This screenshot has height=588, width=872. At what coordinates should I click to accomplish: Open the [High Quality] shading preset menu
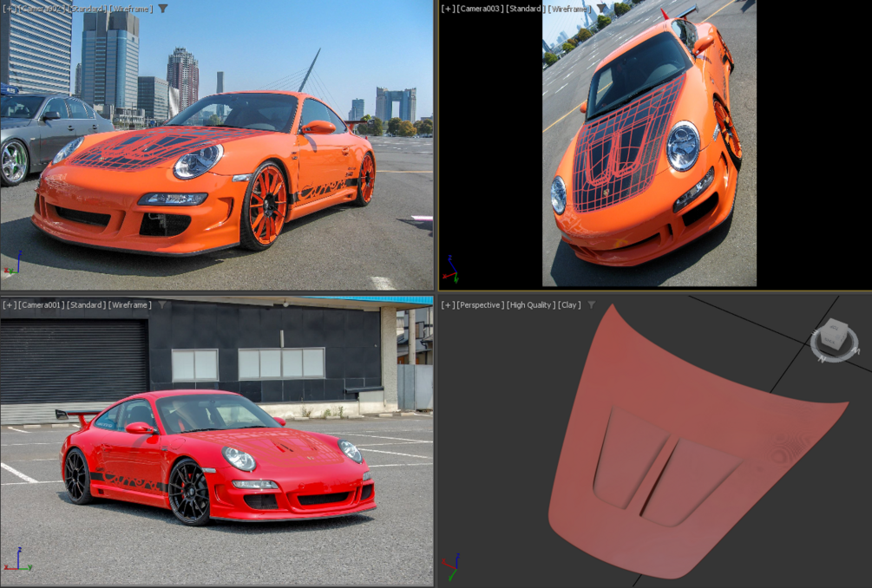pyautogui.click(x=531, y=304)
